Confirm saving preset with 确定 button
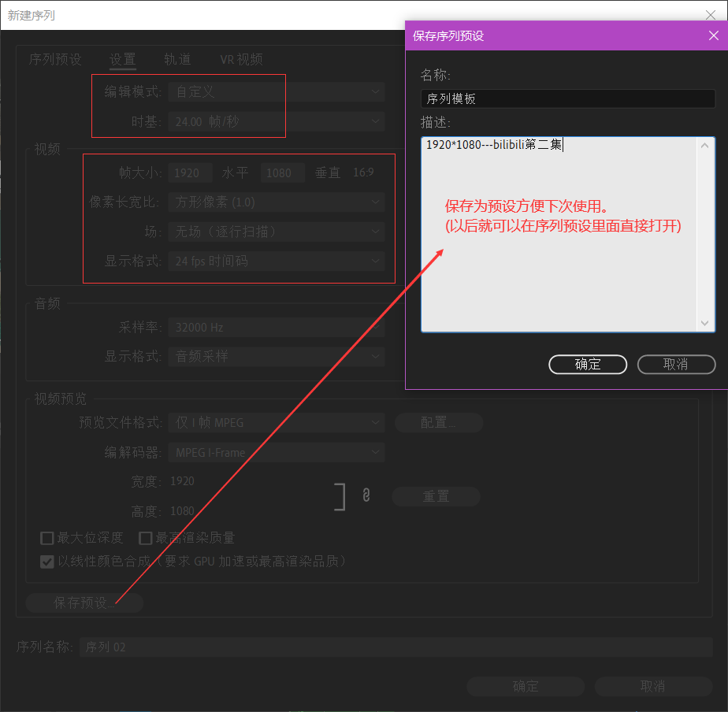 588,365
